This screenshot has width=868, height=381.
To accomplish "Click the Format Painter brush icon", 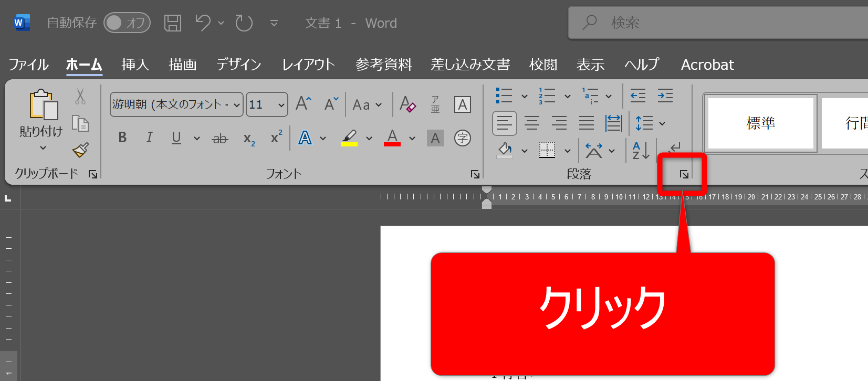I will coord(80,150).
